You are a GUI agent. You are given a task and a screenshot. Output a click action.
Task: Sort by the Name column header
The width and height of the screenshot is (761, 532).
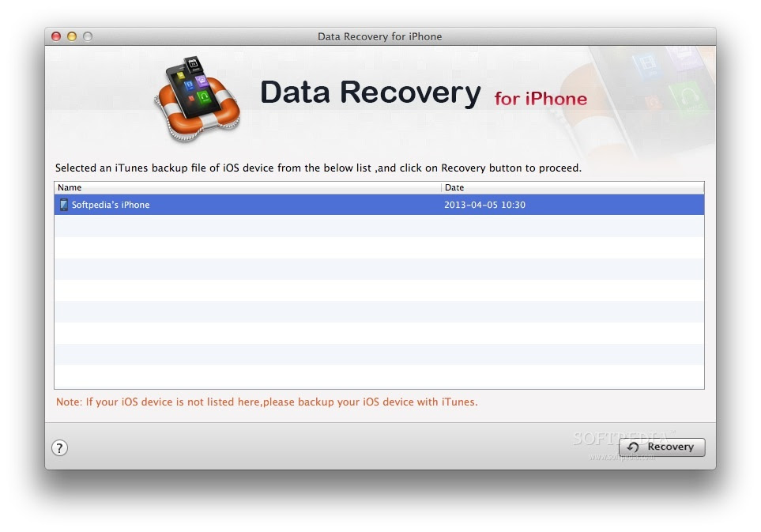247,187
